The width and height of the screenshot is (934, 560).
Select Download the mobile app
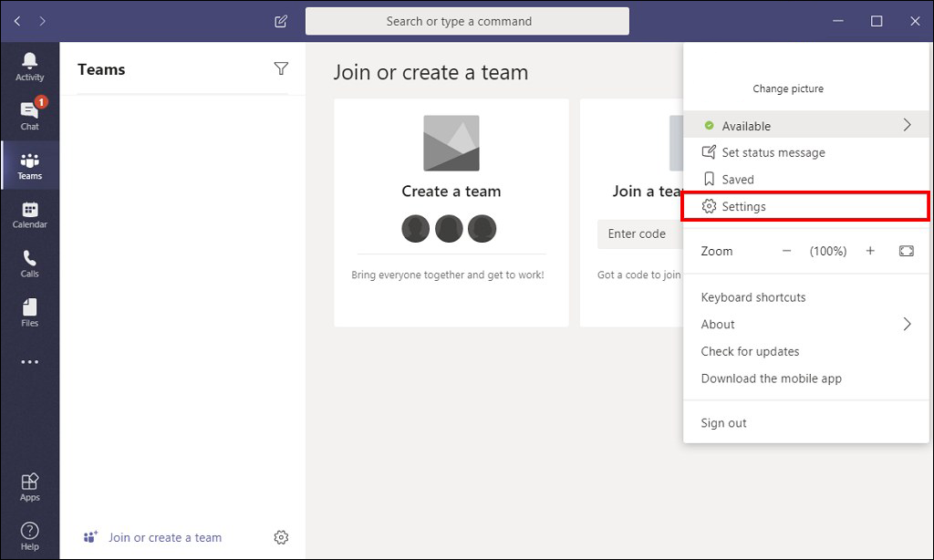[x=772, y=379]
